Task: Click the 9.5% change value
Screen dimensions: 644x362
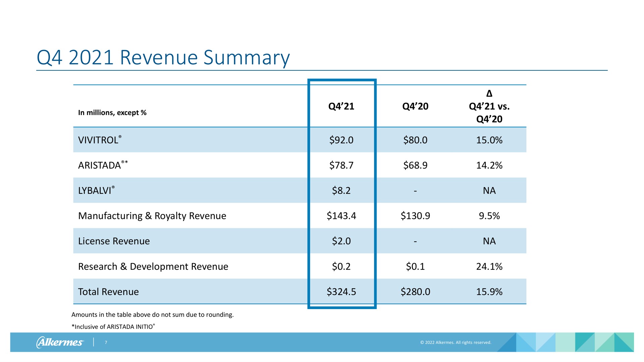Action: (489, 216)
